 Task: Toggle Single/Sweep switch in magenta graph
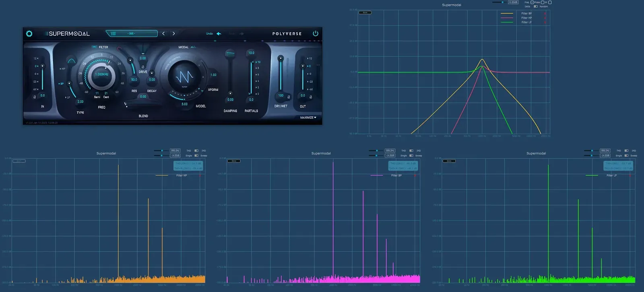411,156
